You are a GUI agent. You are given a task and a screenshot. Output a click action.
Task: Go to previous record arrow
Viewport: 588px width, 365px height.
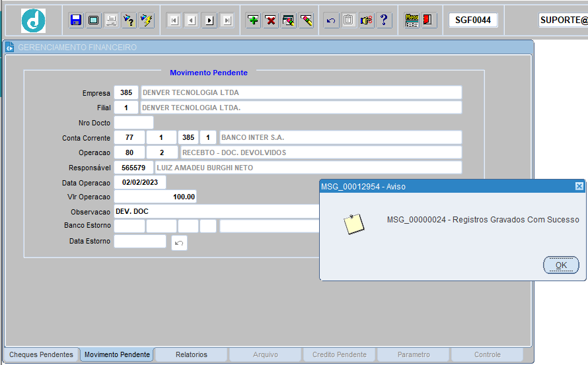192,20
